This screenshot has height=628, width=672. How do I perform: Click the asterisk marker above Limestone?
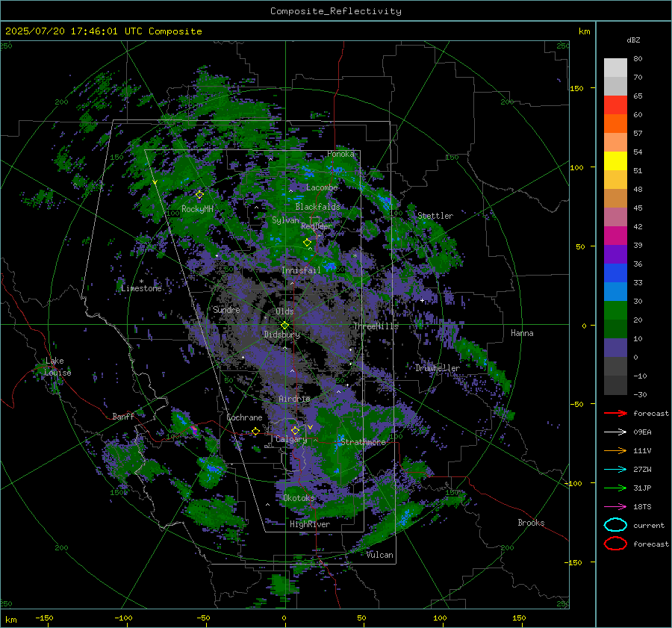[141, 282]
